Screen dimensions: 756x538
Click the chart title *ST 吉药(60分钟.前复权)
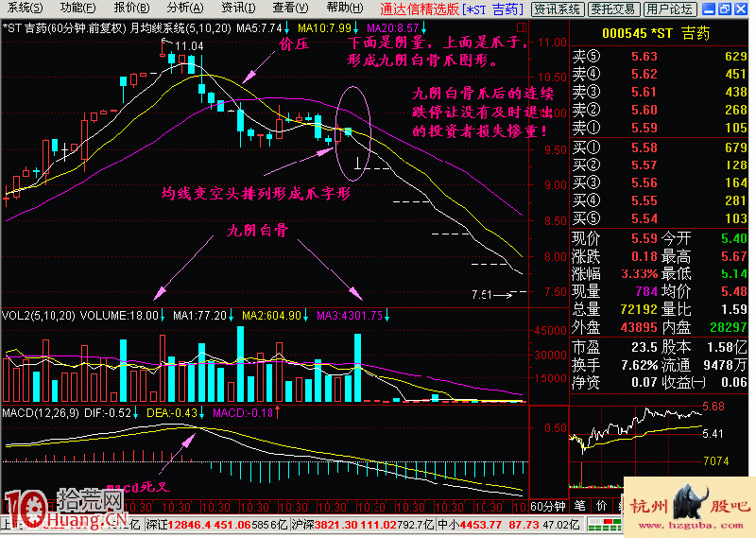click(65, 28)
